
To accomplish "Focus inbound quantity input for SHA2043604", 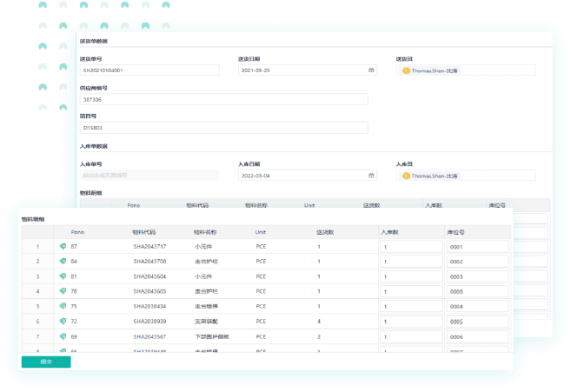I will (x=411, y=276).
